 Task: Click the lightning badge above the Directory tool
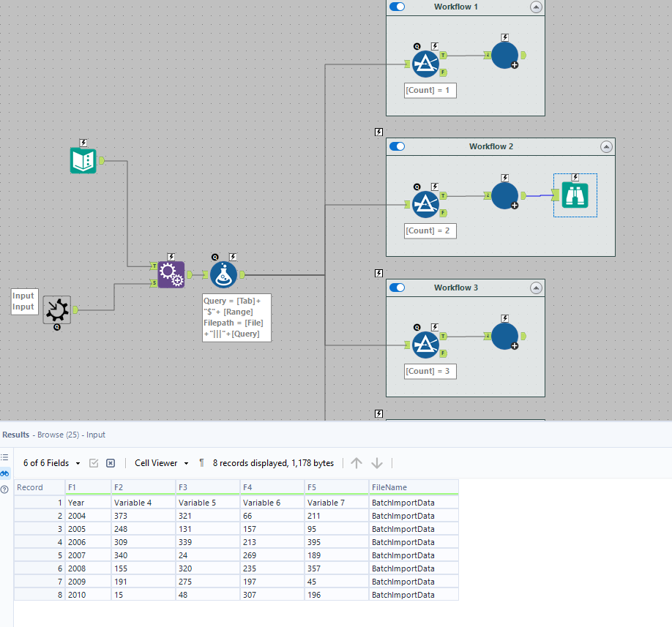coord(83,143)
